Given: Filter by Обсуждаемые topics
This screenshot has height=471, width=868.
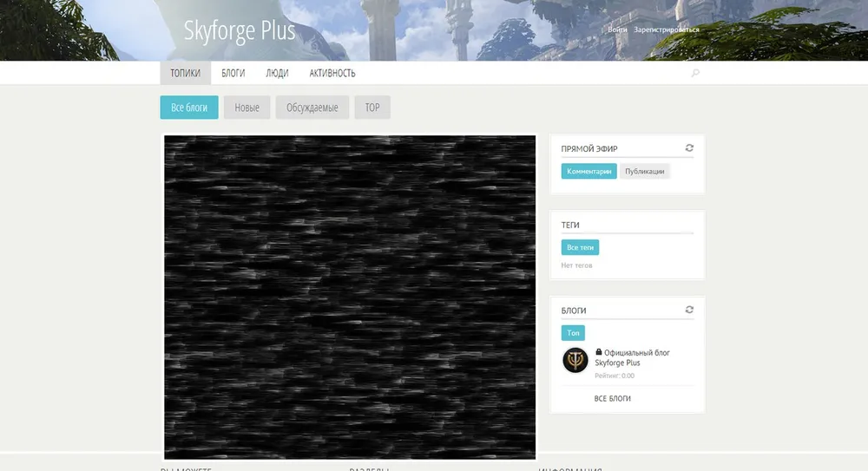Looking at the screenshot, I should 312,108.
